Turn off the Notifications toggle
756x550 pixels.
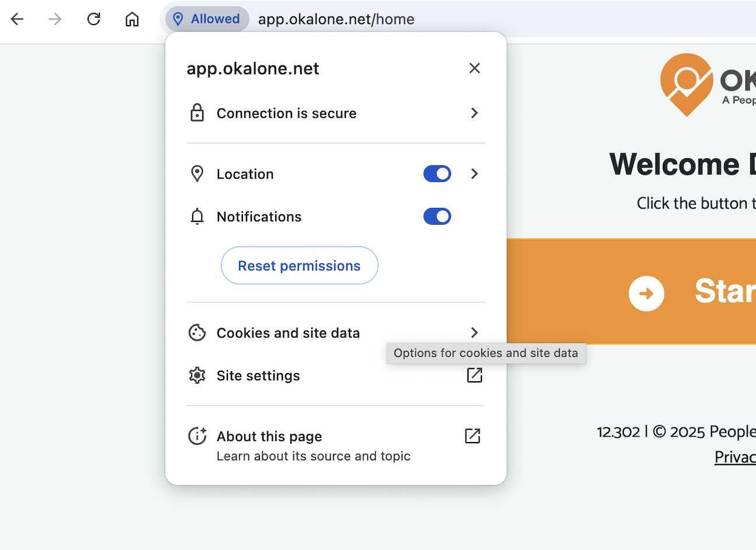(x=437, y=216)
